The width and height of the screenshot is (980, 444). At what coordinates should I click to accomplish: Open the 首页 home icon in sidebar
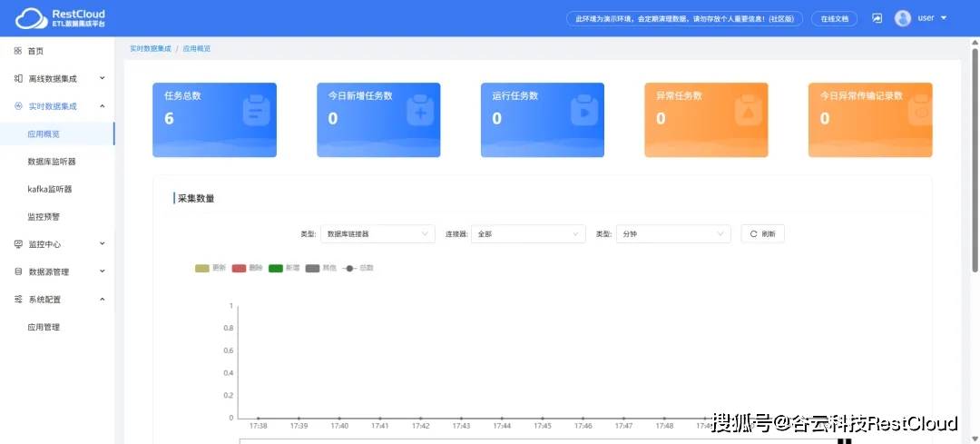[18, 51]
